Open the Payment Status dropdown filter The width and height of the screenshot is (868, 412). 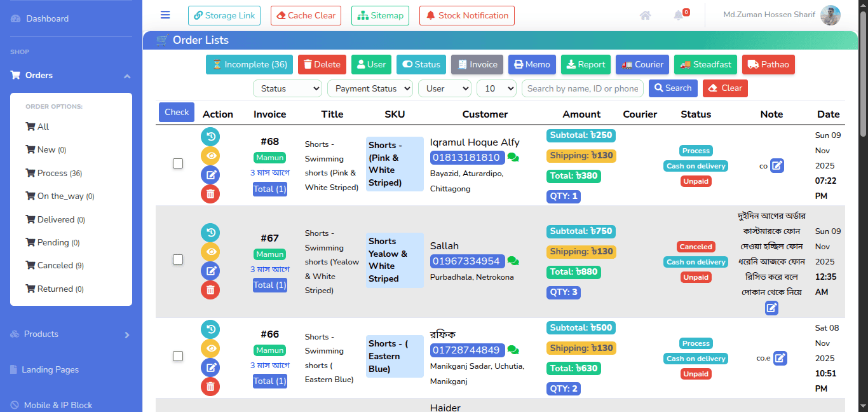coord(370,88)
